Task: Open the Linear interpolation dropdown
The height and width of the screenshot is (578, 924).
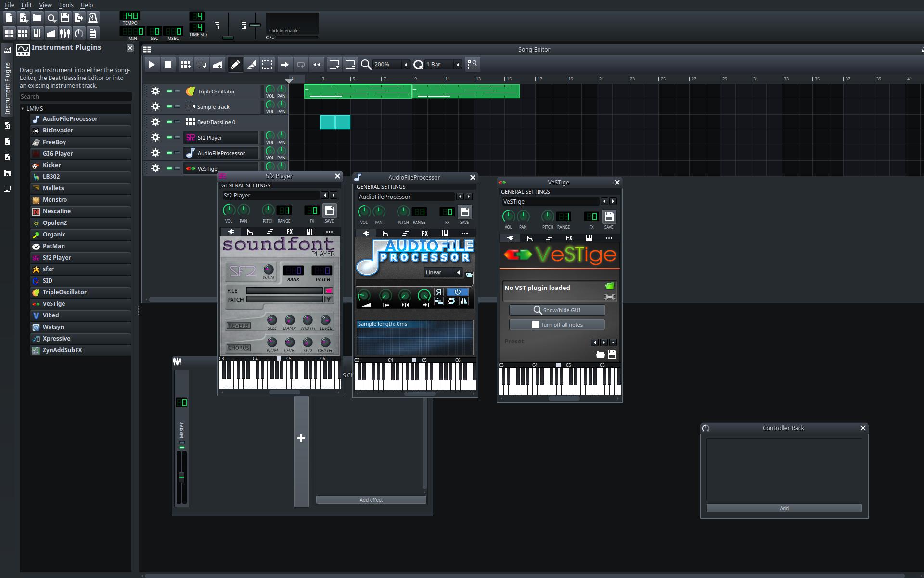Action: tap(458, 273)
